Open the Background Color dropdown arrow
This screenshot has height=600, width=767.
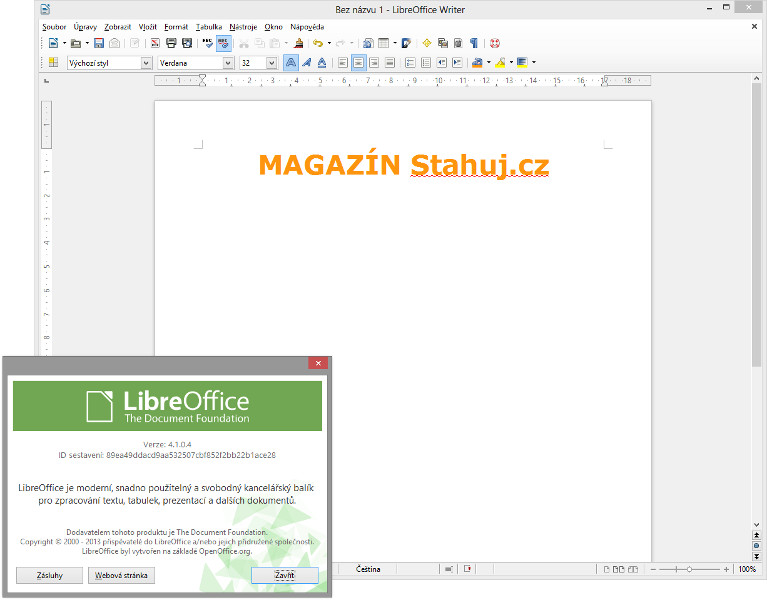click(534, 63)
